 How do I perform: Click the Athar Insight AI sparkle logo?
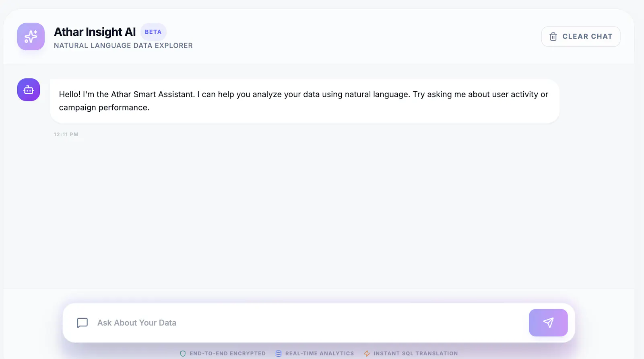point(31,37)
